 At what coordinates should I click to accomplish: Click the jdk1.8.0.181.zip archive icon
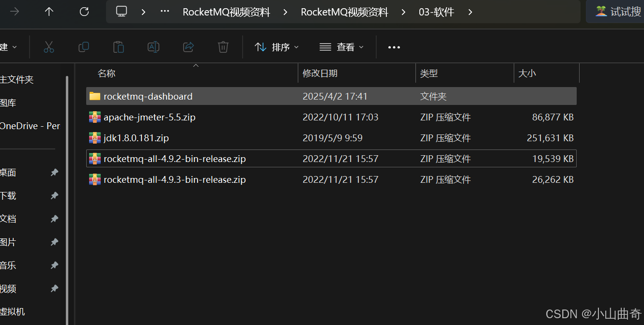point(95,138)
